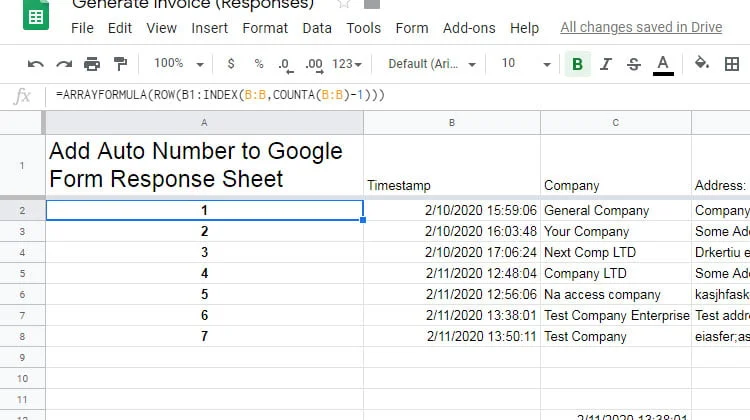The height and width of the screenshot is (420, 750).
Task: Open the 123 more formats dropdown
Action: 347,64
